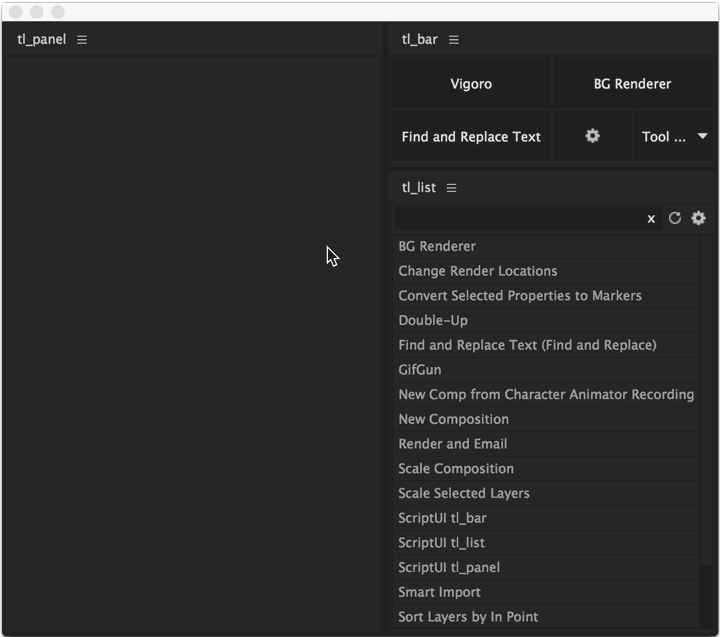
Task: Select Smart Import entry
Action: pos(546,592)
